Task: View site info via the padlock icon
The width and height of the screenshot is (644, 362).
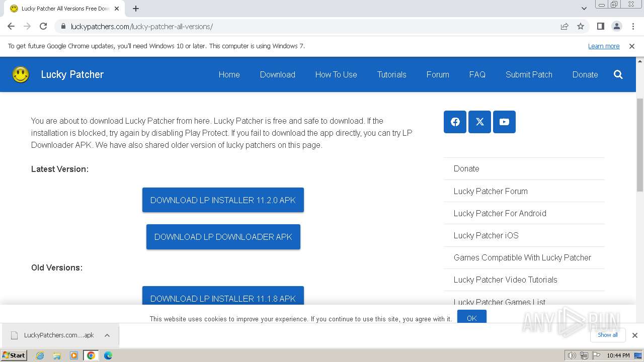Action: point(63,26)
